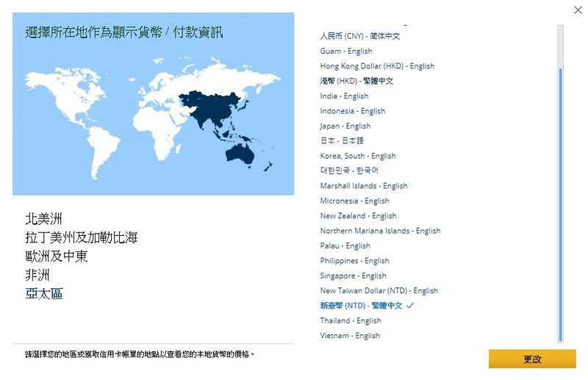Choose 港幣 (HKD) - 繁體中文

[x=356, y=81]
